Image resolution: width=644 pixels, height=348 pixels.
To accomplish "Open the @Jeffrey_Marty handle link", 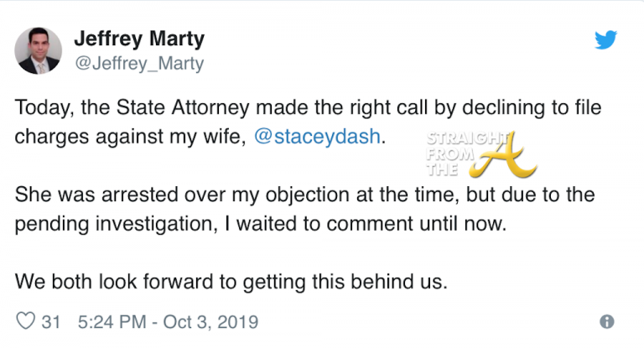I will [138, 63].
